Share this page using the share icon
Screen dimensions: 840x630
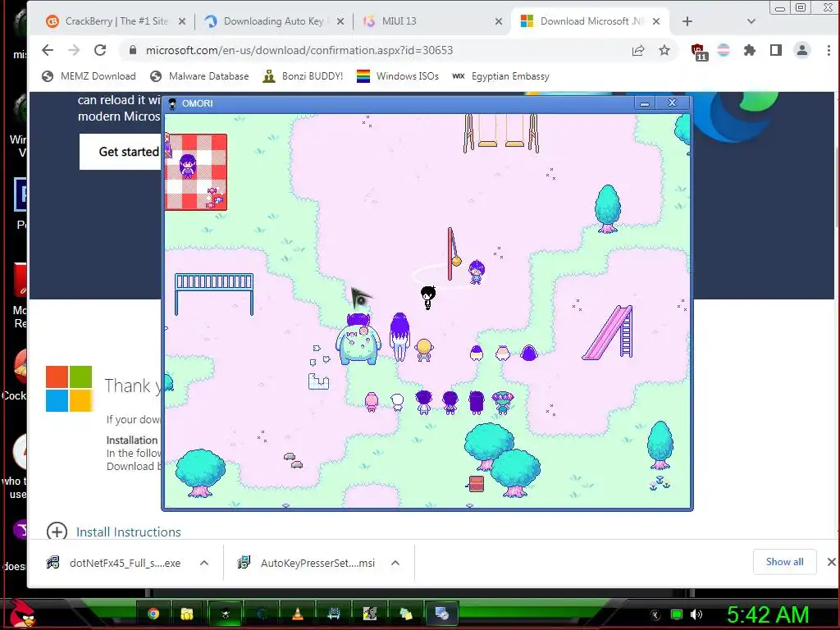coord(637,50)
